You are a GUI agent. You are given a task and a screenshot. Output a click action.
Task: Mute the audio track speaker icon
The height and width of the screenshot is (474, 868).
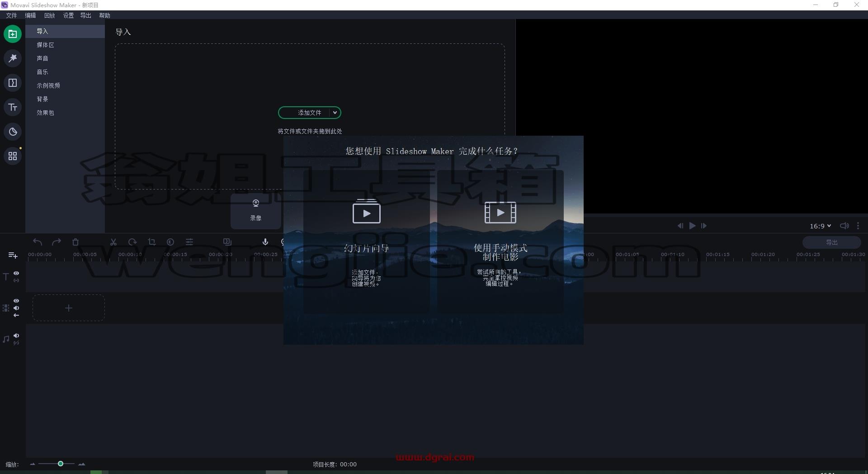tap(16, 336)
